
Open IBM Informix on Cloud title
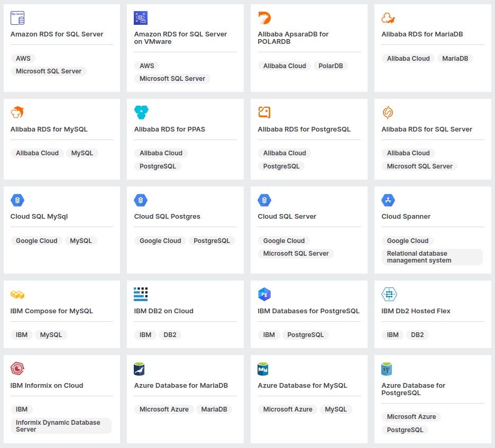(47, 386)
